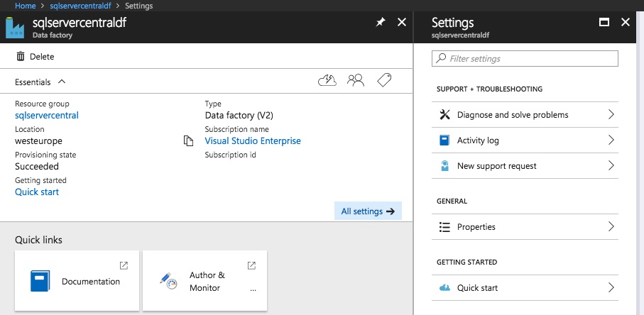Click the cloud monitoring icon in Essentials
The width and height of the screenshot is (644, 315).
327,81
